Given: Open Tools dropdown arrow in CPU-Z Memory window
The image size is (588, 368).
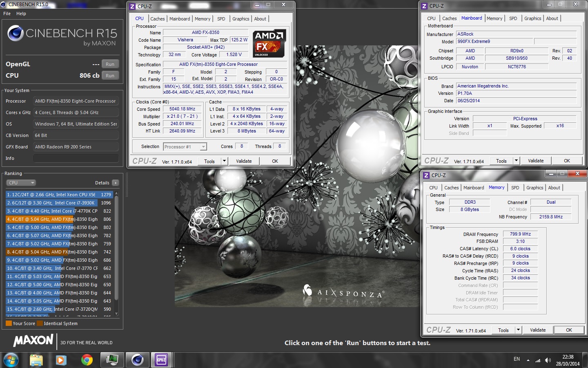Looking at the screenshot, I should point(518,330).
